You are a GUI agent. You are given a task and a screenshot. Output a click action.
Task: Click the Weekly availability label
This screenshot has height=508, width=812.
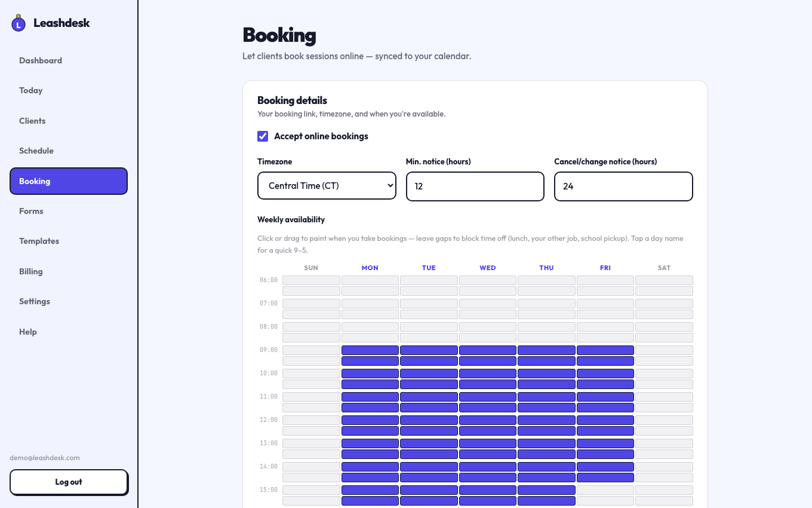[x=291, y=219]
